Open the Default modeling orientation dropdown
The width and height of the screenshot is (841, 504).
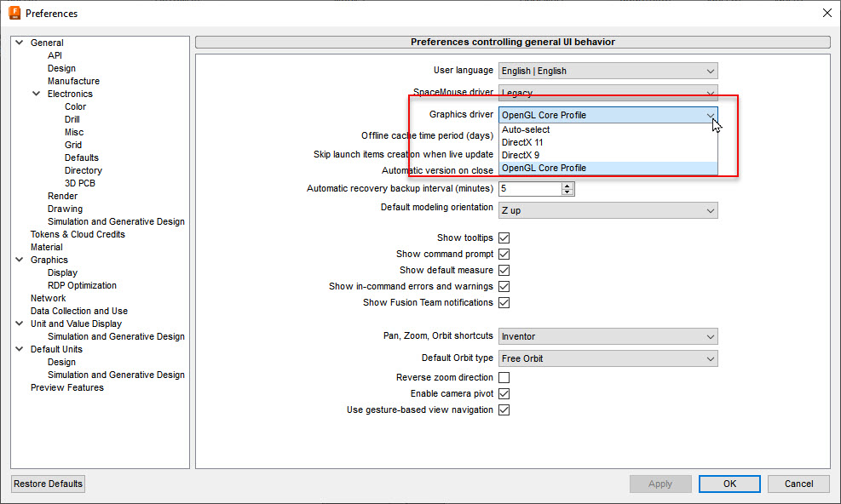[x=608, y=211]
